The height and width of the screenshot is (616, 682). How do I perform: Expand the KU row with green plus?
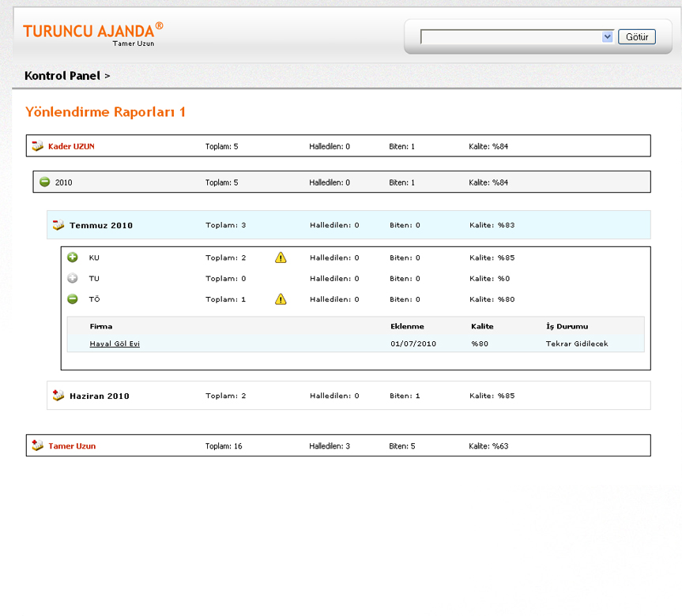point(73,257)
